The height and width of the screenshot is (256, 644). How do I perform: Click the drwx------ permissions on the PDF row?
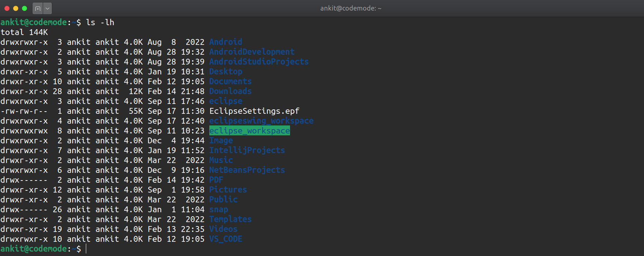[x=24, y=180]
